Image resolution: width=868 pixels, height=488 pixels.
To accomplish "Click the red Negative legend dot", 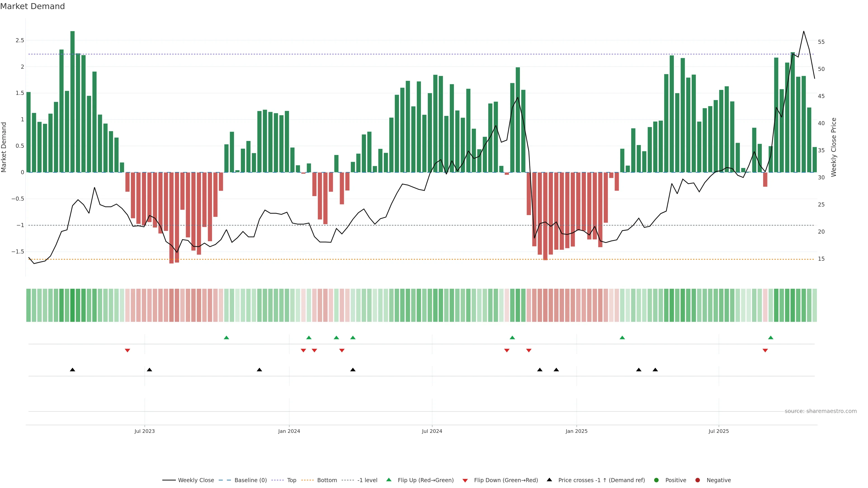I will pos(698,480).
